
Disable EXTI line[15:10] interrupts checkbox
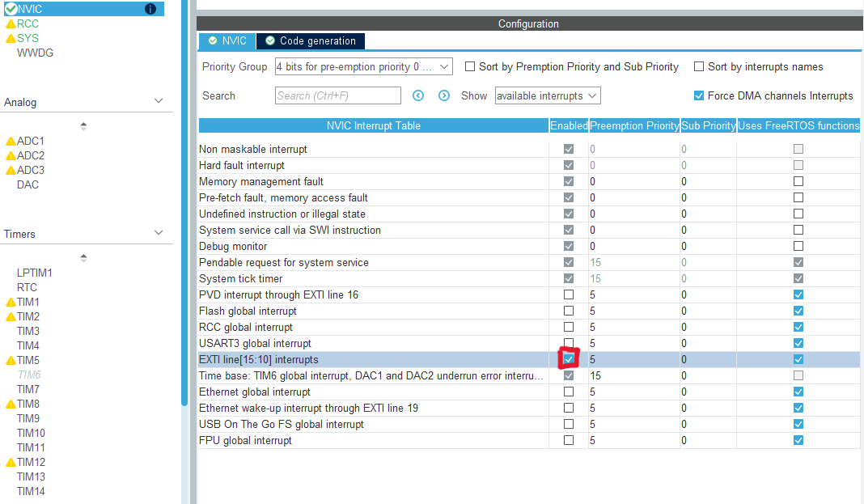[569, 359]
